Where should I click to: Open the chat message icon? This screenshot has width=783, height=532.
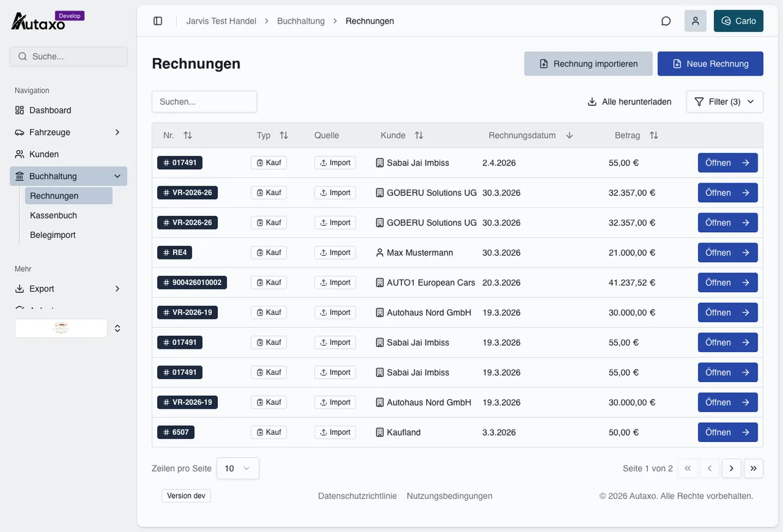(x=666, y=21)
